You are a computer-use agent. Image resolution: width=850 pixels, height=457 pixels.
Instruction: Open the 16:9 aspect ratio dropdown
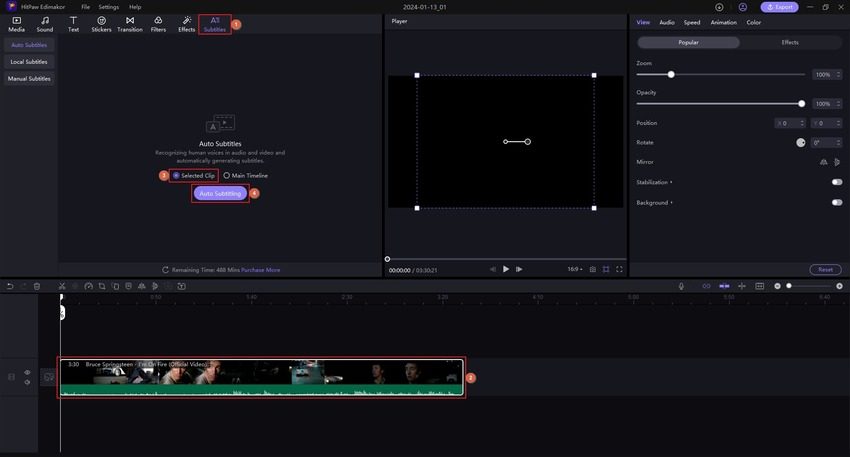coord(574,269)
